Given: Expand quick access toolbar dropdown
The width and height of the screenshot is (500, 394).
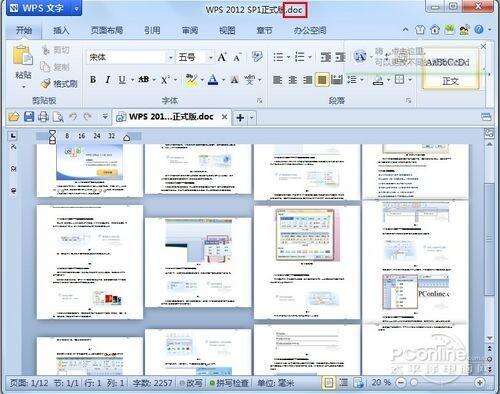Looking at the screenshot, I should point(105,117).
